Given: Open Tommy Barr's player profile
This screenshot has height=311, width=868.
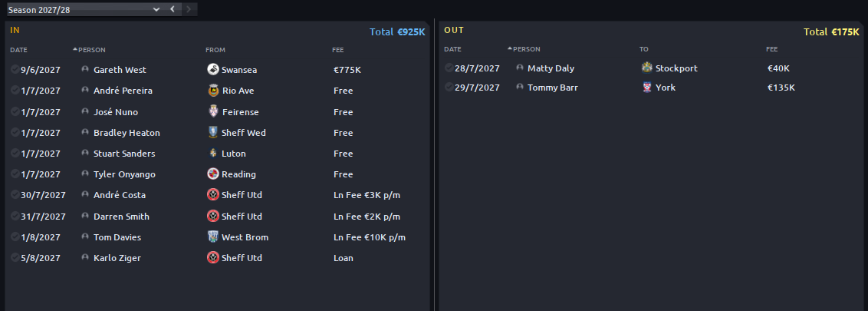Looking at the screenshot, I should 552,88.
